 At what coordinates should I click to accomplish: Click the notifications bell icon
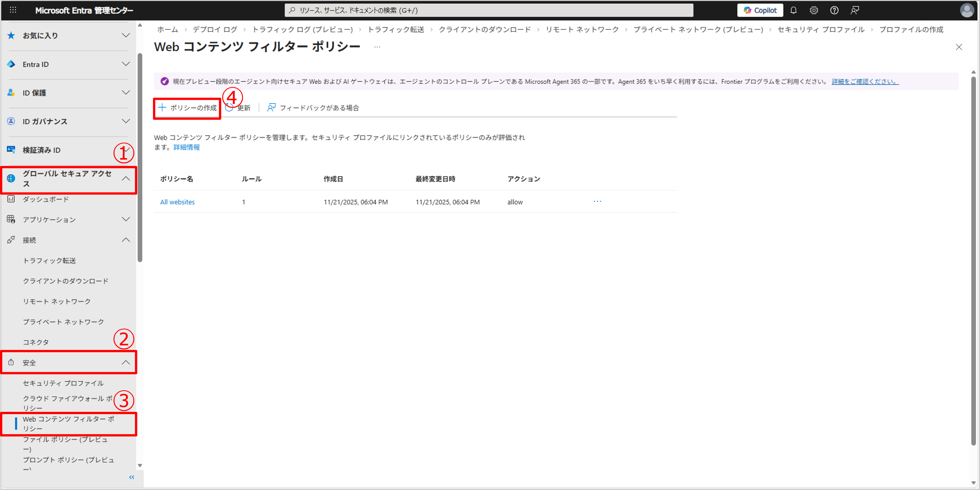(x=793, y=10)
